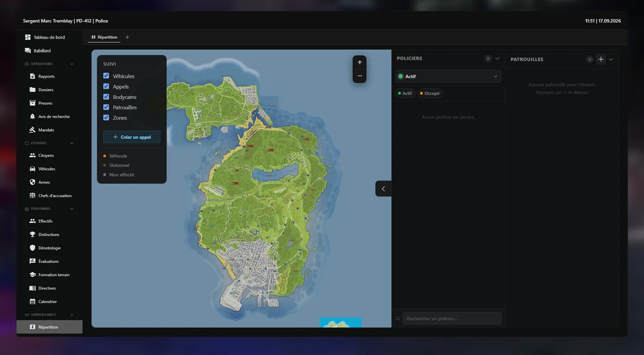Viewport: 644px width, 355px height.
Task: Uncheck the Zones tracking checkbox
Action: pyautogui.click(x=106, y=118)
